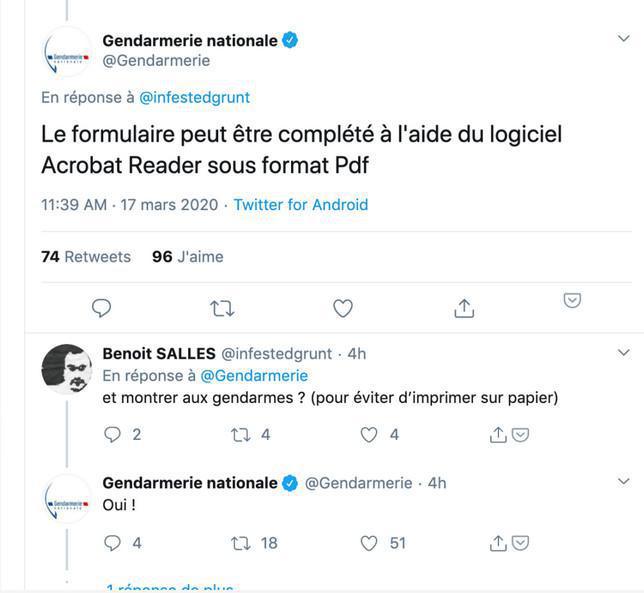Open chevron menu on "Oui !" reply
Screen dimensions: 644x593
click(624, 482)
